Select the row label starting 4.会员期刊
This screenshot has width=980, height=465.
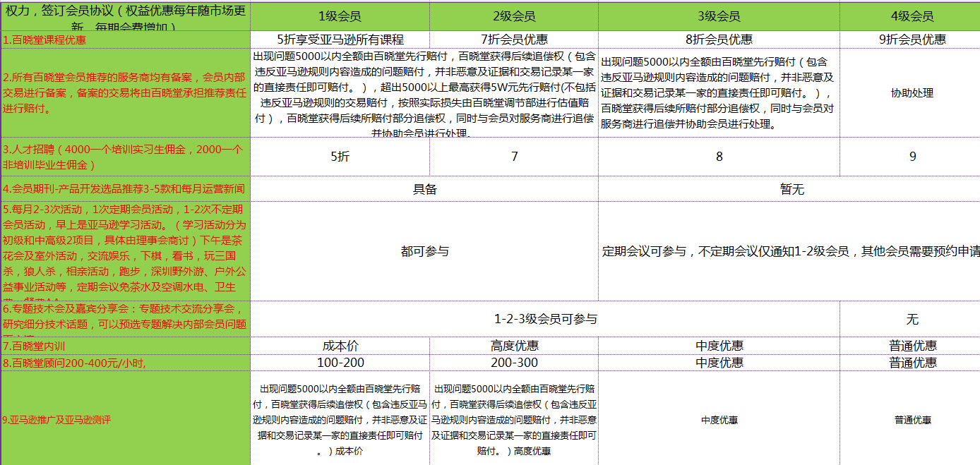point(126,189)
